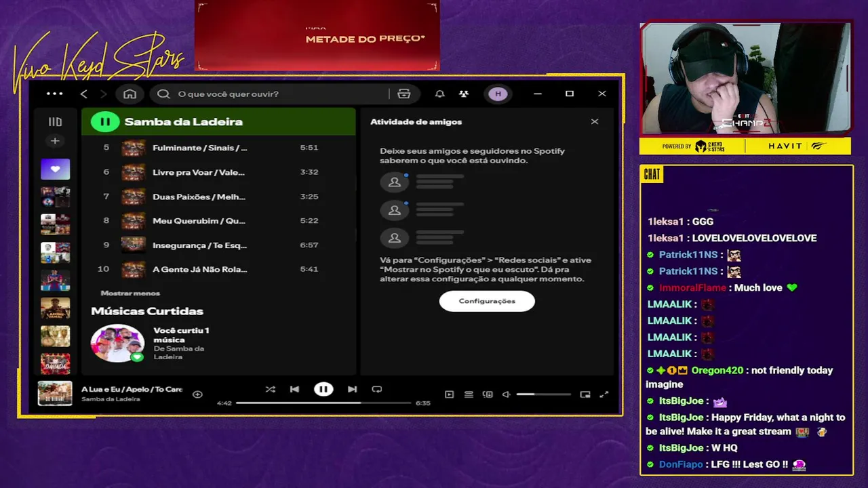This screenshot has width=868, height=488.
Task: Play track 10 'A Gente Já Não Rola...'
Action: coord(218,269)
